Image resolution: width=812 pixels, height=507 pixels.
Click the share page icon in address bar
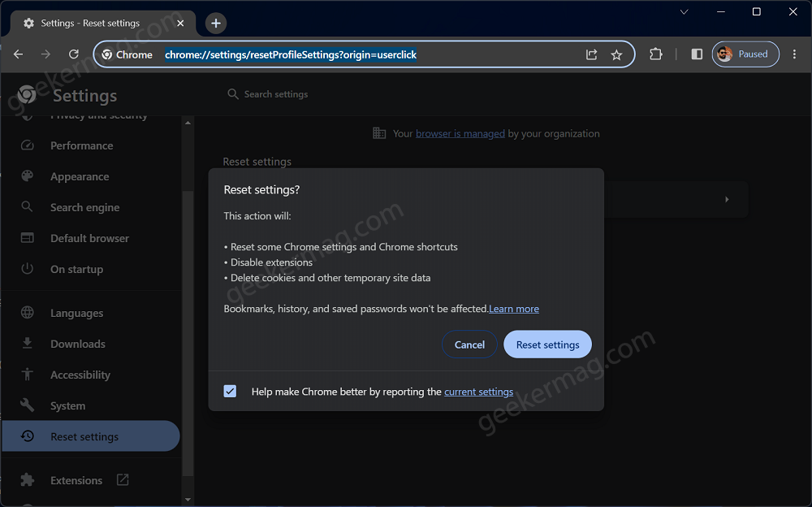[591, 54]
